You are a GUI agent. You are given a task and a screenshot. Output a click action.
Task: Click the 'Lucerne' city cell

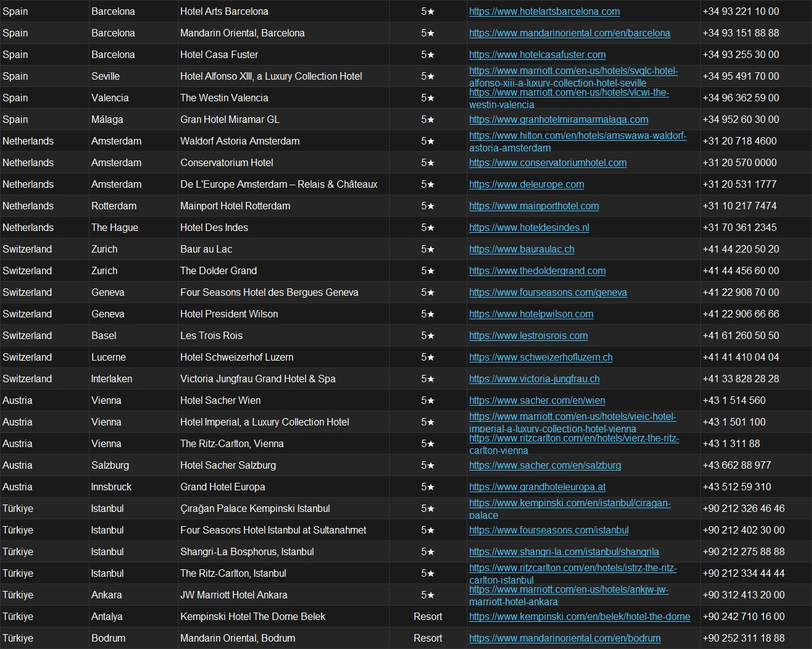133,357
